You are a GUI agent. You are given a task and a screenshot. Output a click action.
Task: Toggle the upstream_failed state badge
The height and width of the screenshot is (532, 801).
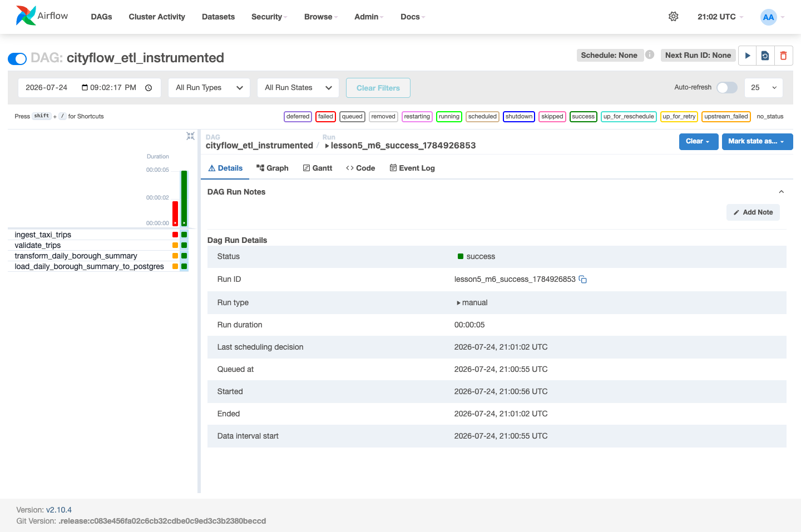tap(726, 116)
